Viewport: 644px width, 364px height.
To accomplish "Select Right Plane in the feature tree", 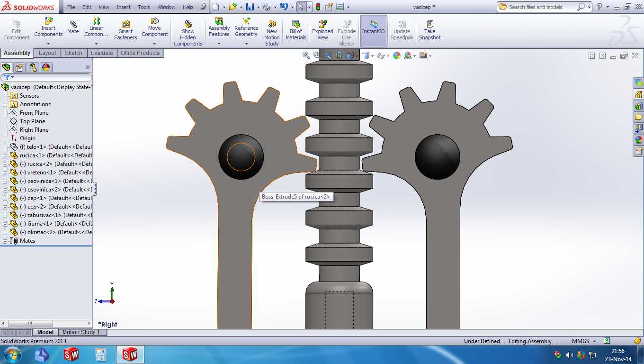I will coord(34,130).
